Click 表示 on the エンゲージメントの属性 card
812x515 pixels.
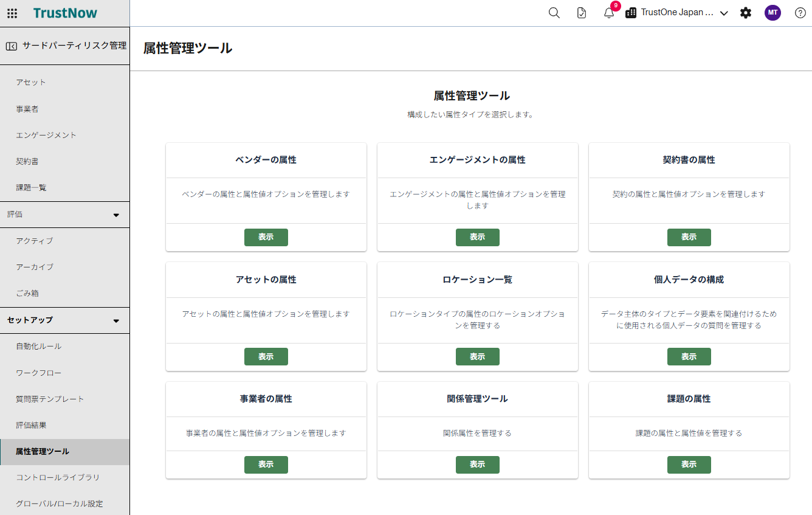pyautogui.click(x=478, y=237)
